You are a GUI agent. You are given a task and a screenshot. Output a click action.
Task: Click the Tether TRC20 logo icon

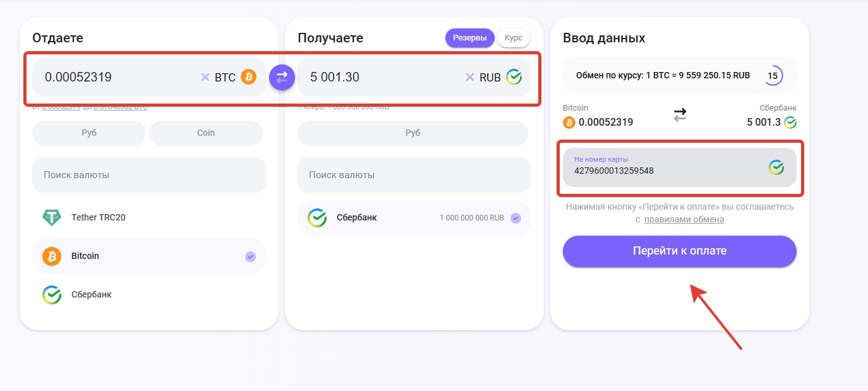52,217
